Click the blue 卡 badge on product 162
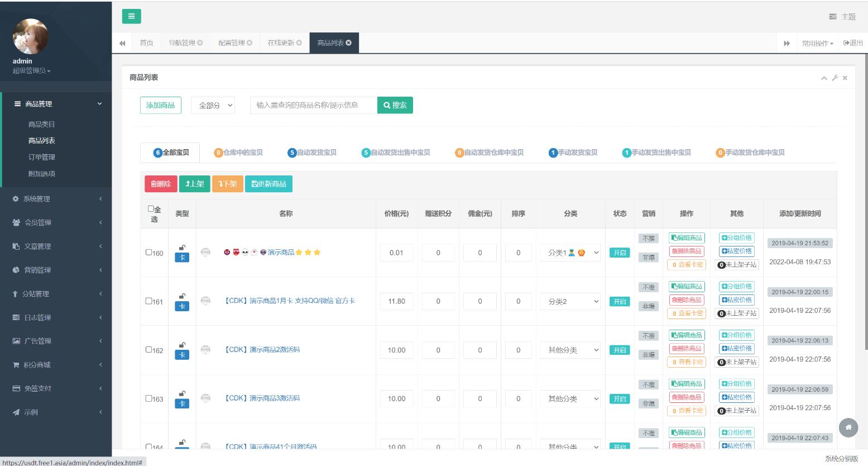Image resolution: width=868 pixels, height=466 pixels. coord(182,355)
